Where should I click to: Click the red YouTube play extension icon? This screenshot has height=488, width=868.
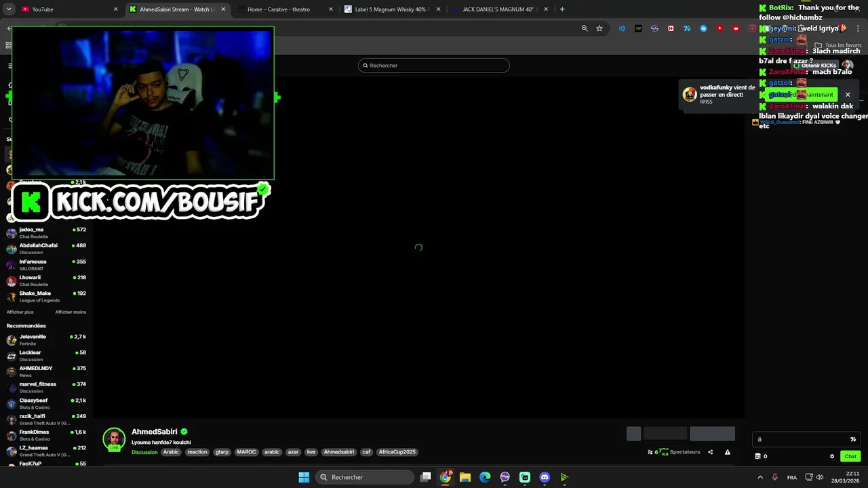pos(719,28)
